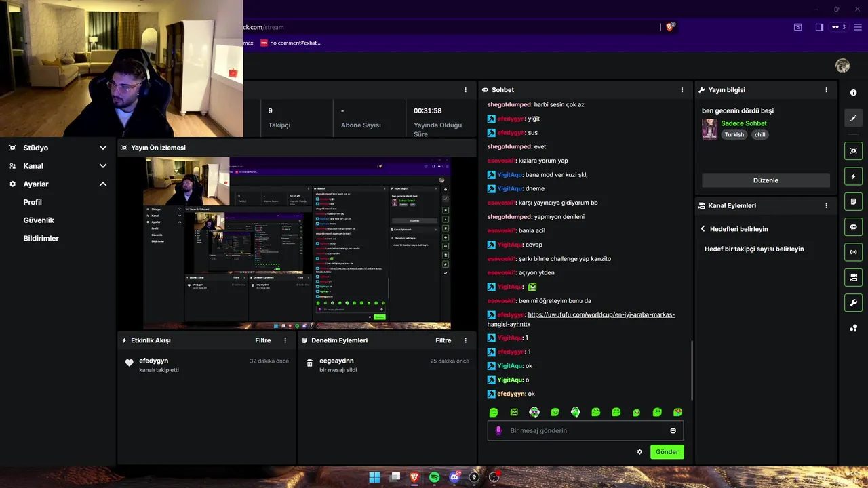Toggle the channel actions camera widget in the sidebar
868x488 pixels.
853,277
